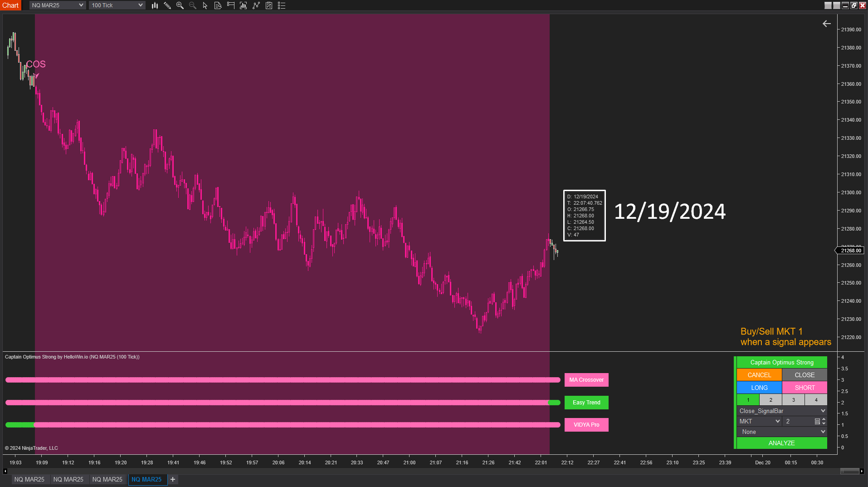
Task: Open the data box icon
Action: coord(218,5)
